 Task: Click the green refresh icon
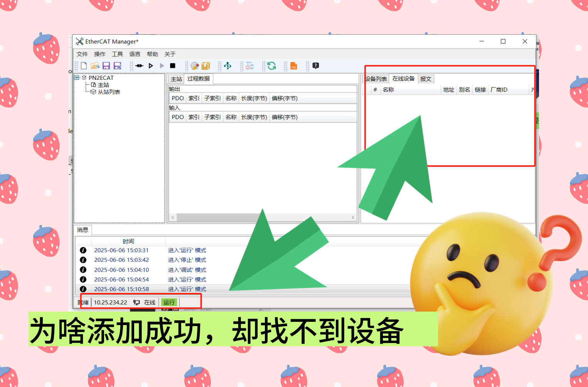pos(271,66)
